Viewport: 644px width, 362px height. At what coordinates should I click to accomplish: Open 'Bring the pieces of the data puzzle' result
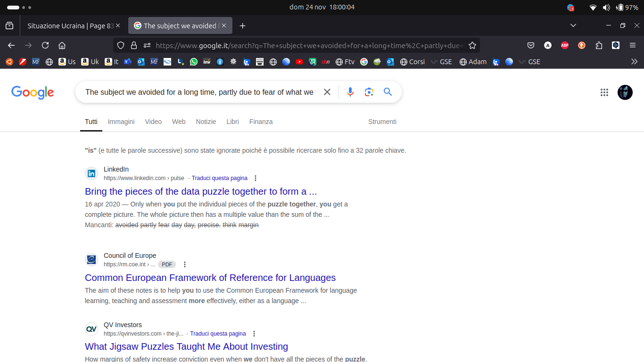coord(201,191)
